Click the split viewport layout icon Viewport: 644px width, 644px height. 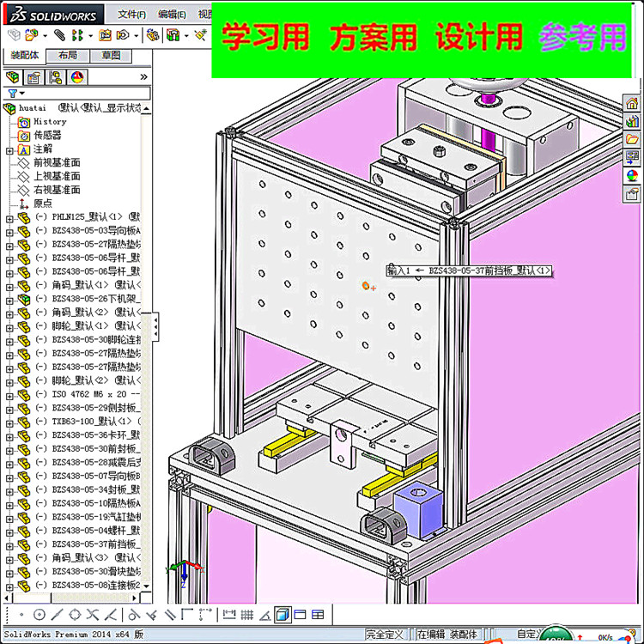click(318, 615)
